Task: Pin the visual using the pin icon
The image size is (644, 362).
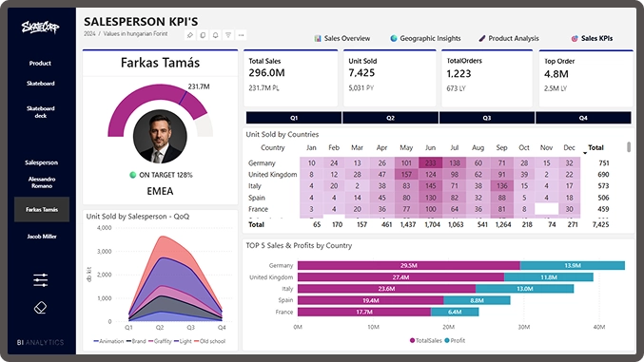Action: (189, 35)
